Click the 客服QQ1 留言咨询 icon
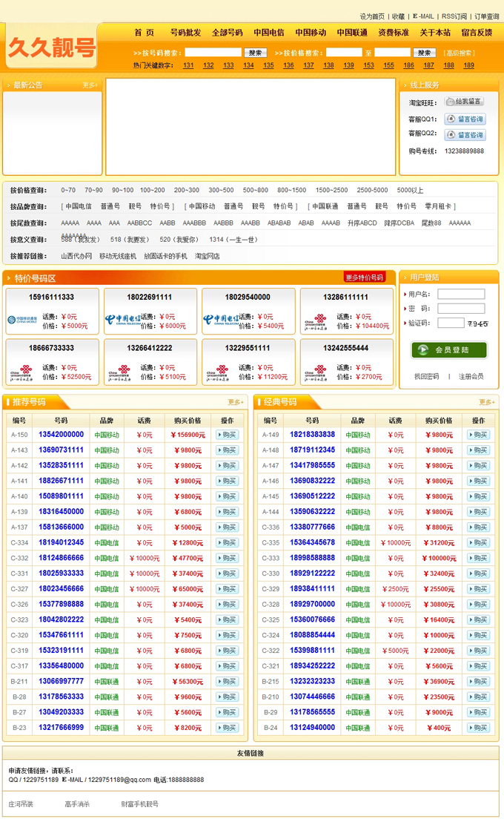 pyautogui.click(x=465, y=119)
